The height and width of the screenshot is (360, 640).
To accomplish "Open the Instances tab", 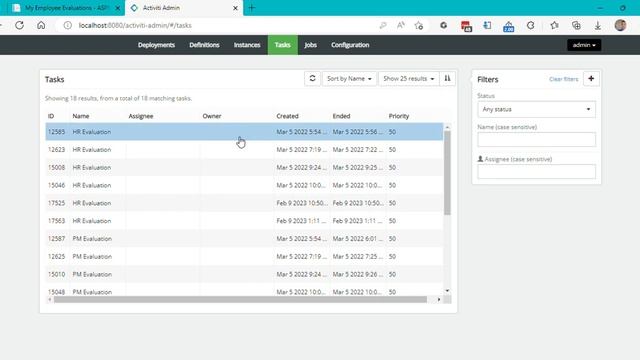I will point(247,45).
